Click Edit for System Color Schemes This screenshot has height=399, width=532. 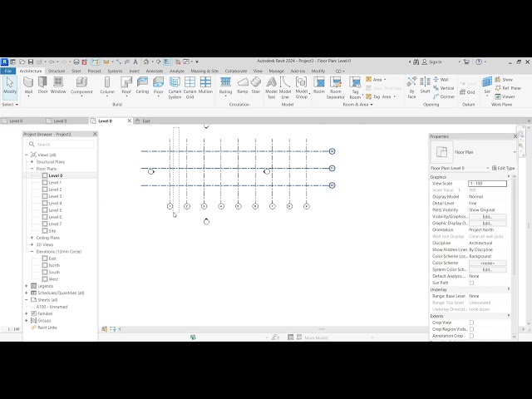click(488, 269)
